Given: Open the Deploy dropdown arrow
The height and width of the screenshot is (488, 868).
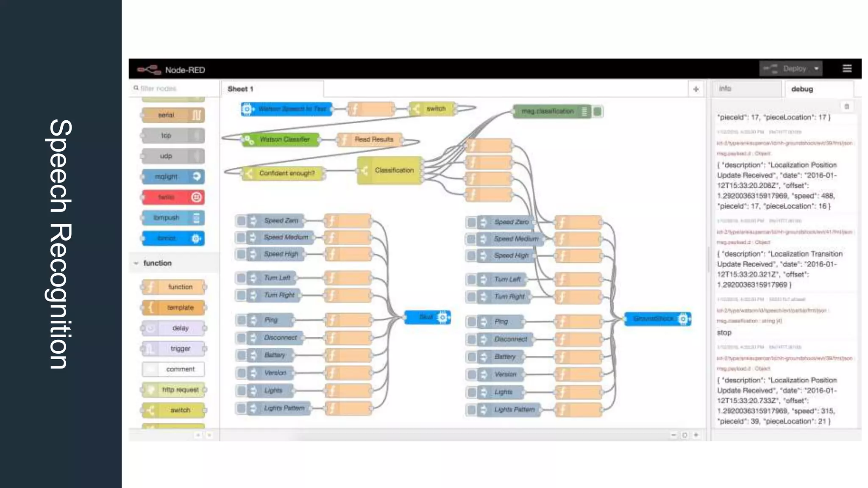Looking at the screenshot, I should click(x=816, y=69).
